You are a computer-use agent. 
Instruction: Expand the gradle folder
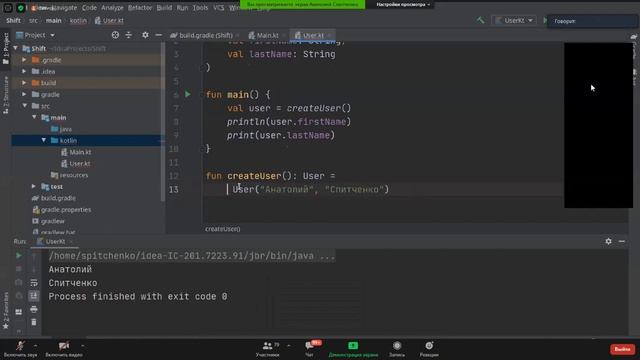(x=24, y=94)
